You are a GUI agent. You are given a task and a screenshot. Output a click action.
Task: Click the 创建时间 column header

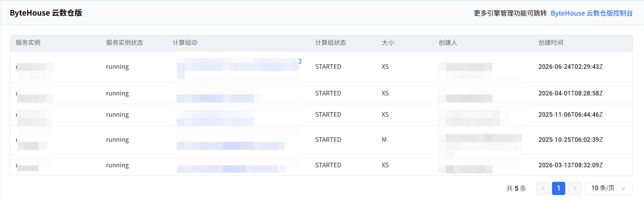click(x=550, y=43)
